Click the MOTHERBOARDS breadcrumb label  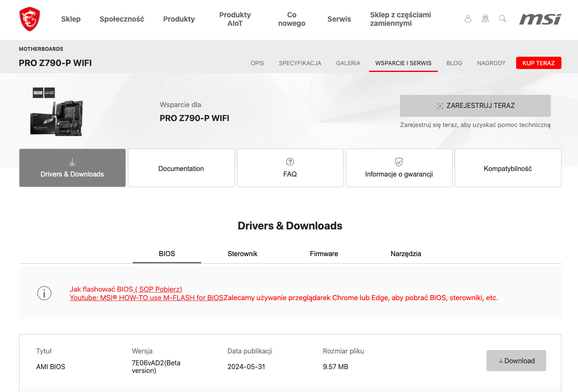(x=41, y=49)
